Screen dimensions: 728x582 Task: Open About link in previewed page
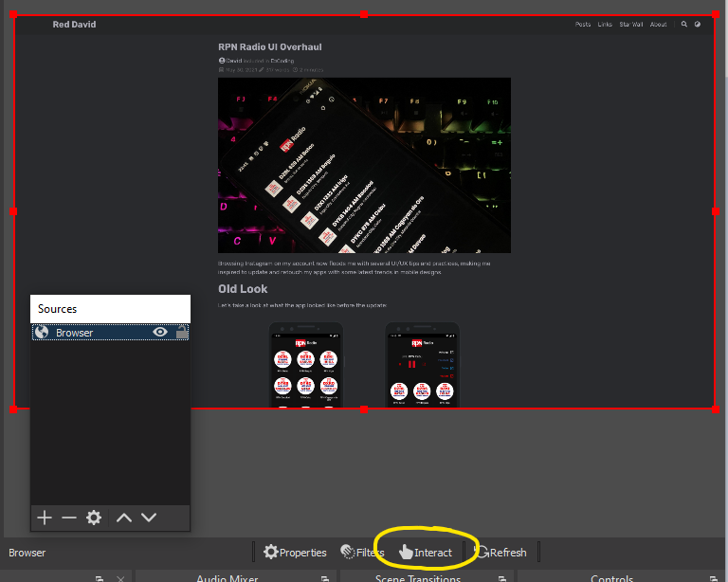658,24
